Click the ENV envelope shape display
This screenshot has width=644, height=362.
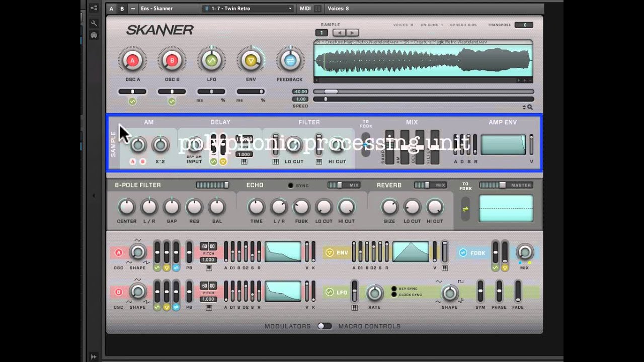pyautogui.click(x=411, y=251)
